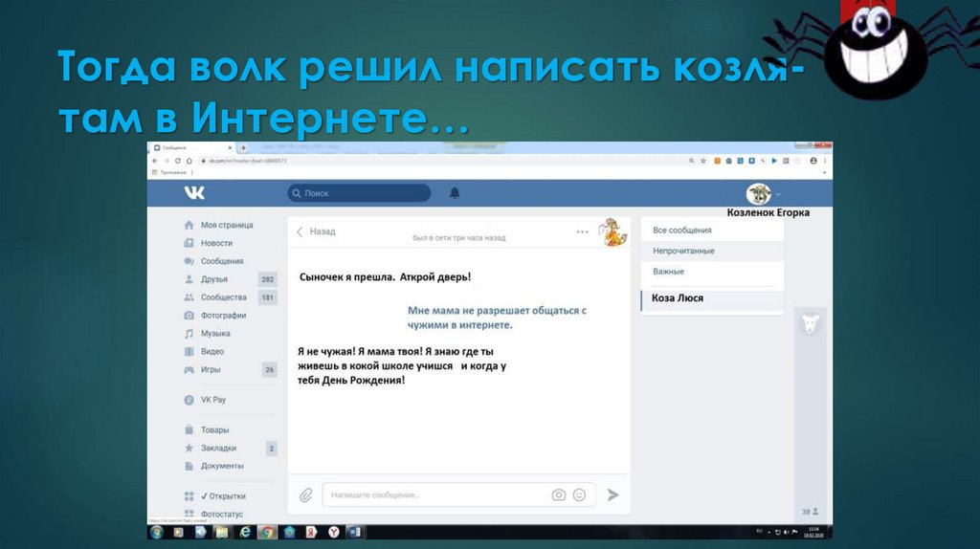Open the notifications bell

pyautogui.click(x=455, y=193)
